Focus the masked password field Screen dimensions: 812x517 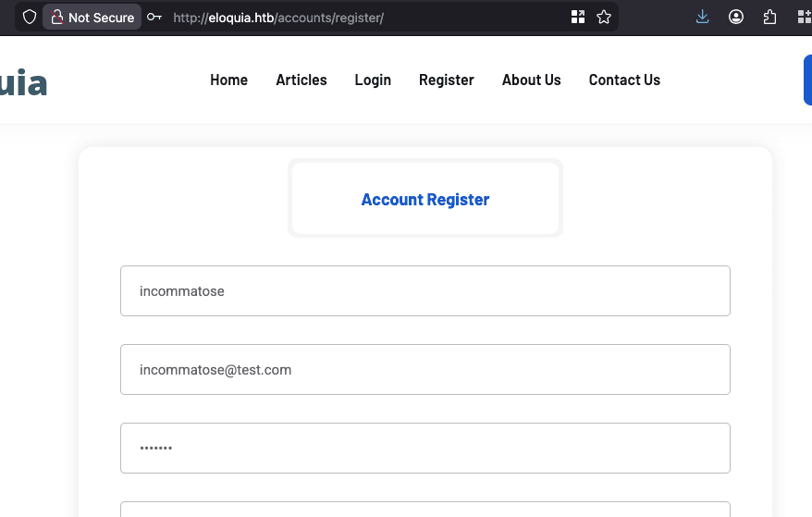[x=425, y=449]
